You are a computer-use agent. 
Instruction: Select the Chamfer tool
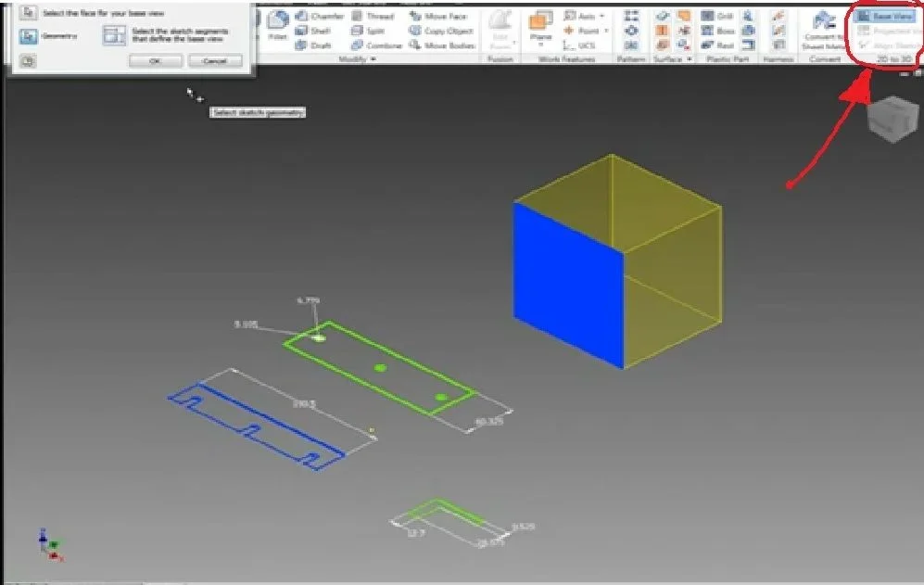pyautogui.click(x=320, y=16)
